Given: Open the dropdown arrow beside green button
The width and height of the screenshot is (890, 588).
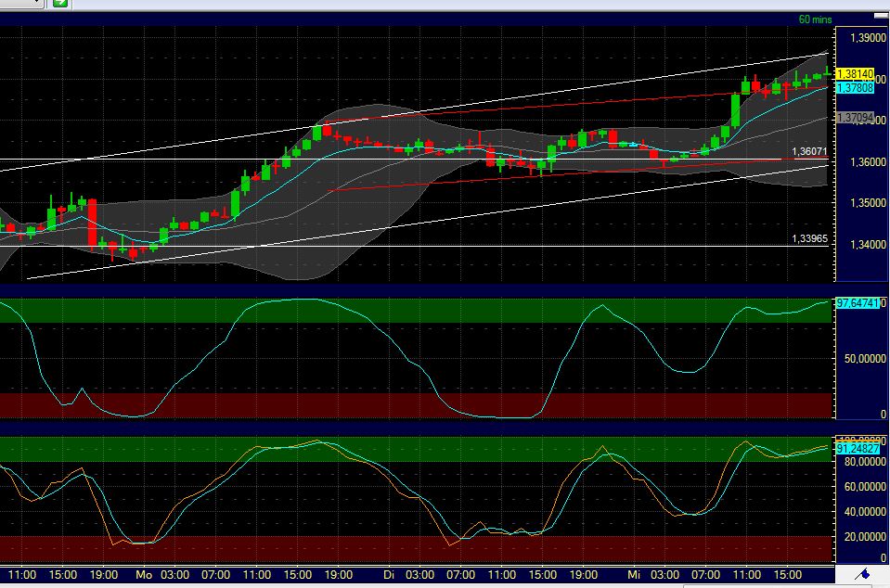Looking at the screenshot, I should [37, 3].
